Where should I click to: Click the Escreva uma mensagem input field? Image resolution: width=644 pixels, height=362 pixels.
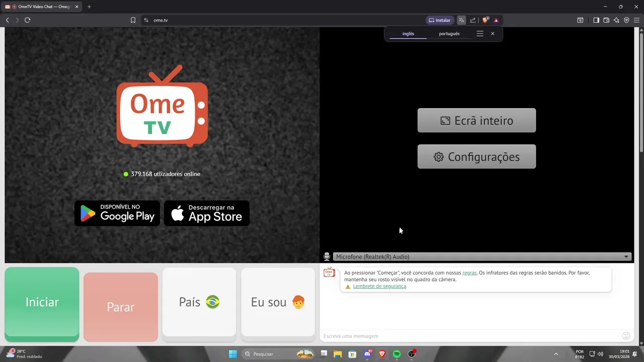click(x=470, y=336)
